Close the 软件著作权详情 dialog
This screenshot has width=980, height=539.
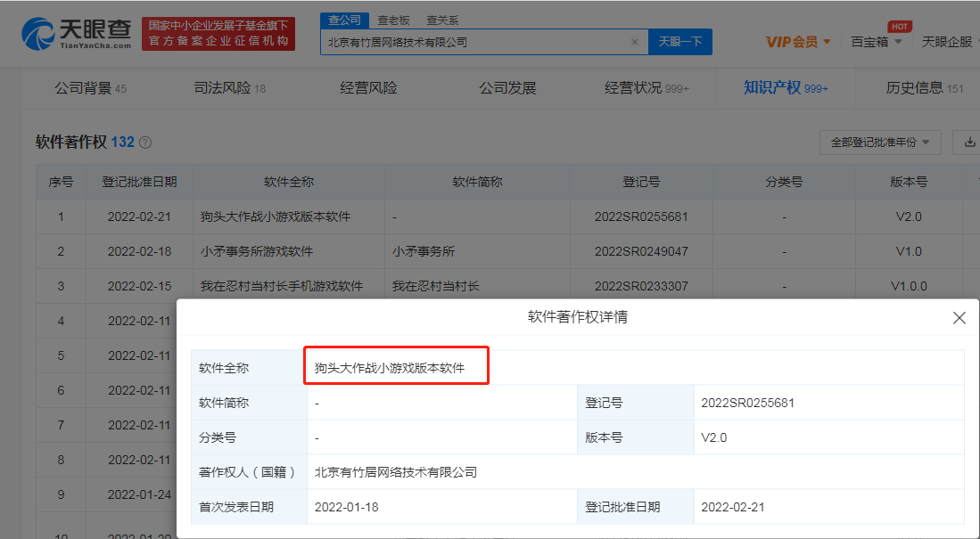[959, 317]
